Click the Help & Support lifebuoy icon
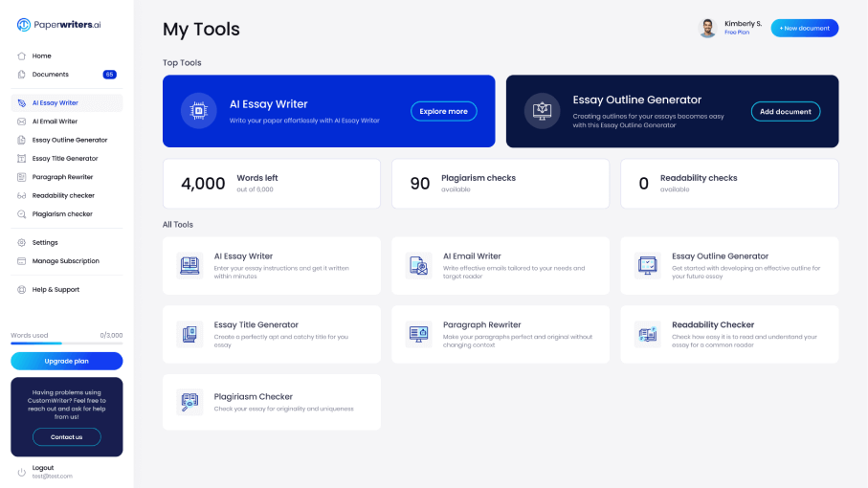Image resolution: width=868 pixels, height=488 pixels. pos(22,289)
